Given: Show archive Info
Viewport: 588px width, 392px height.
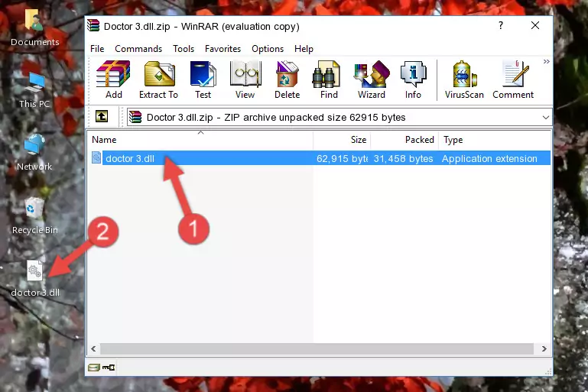Looking at the screenshot, I should click(x=413, y=79).
